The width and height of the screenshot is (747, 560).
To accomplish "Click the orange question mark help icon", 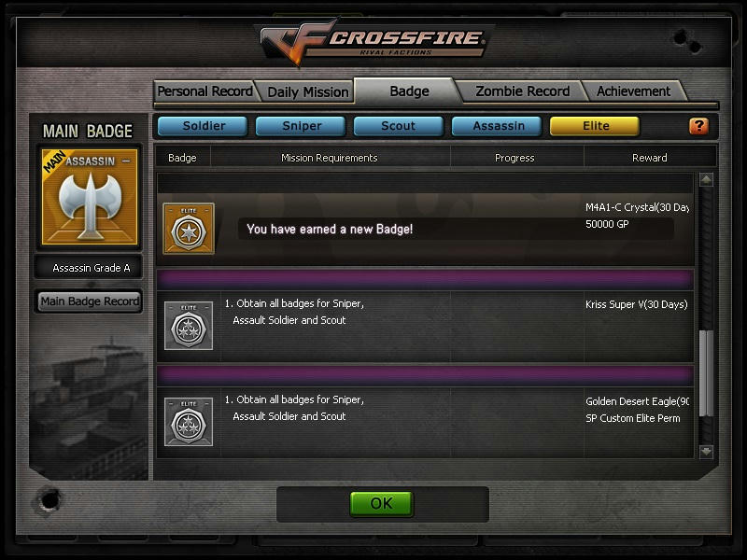I will (698, 126).
